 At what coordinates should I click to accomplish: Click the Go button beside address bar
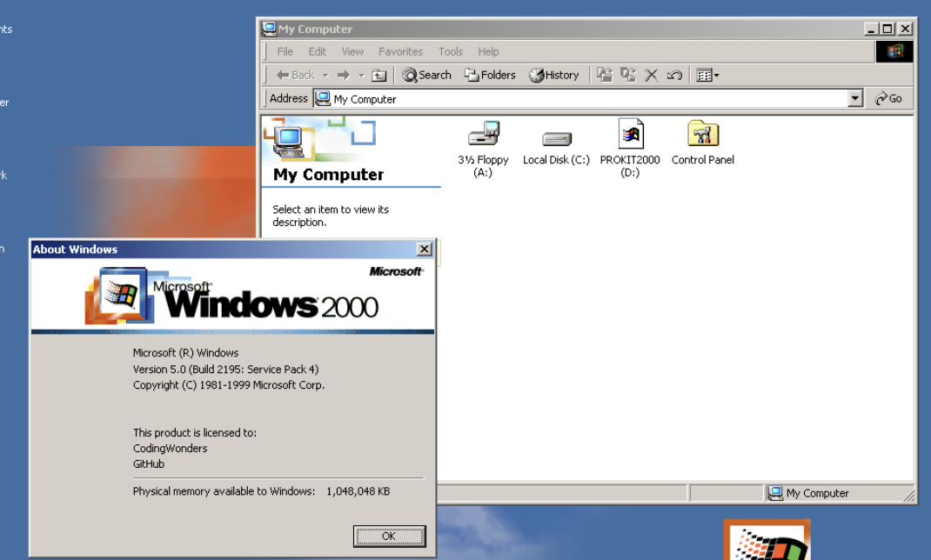(x=889, y=98)
